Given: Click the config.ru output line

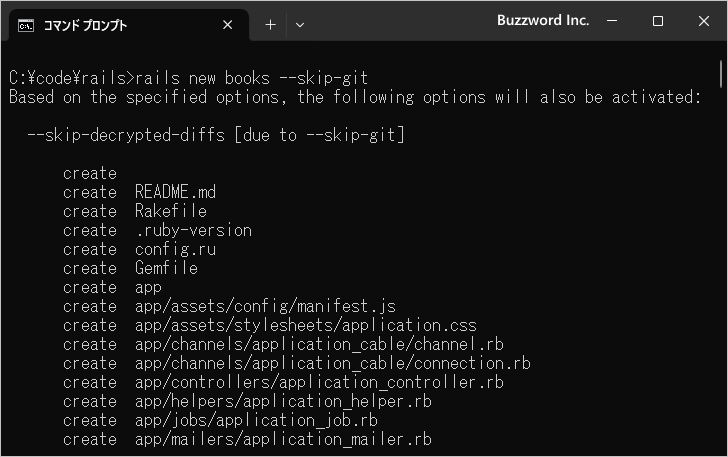Looking at the screenshot, I should [139, 249].
